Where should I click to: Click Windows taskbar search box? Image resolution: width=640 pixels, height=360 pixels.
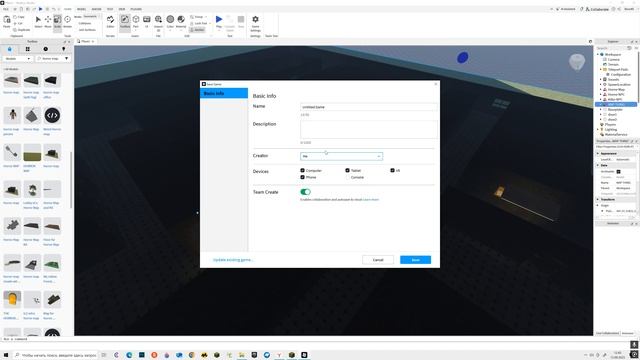coord(56,355)
